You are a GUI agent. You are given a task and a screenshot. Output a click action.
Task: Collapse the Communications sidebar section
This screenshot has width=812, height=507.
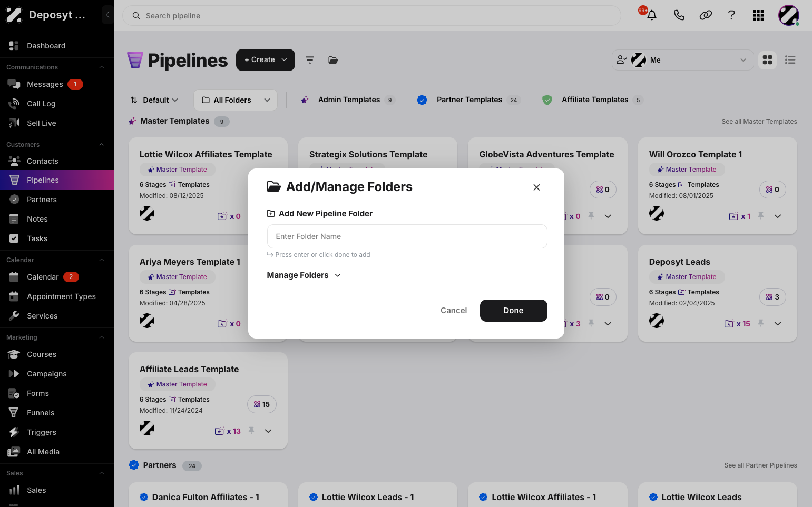coord(102,67)
